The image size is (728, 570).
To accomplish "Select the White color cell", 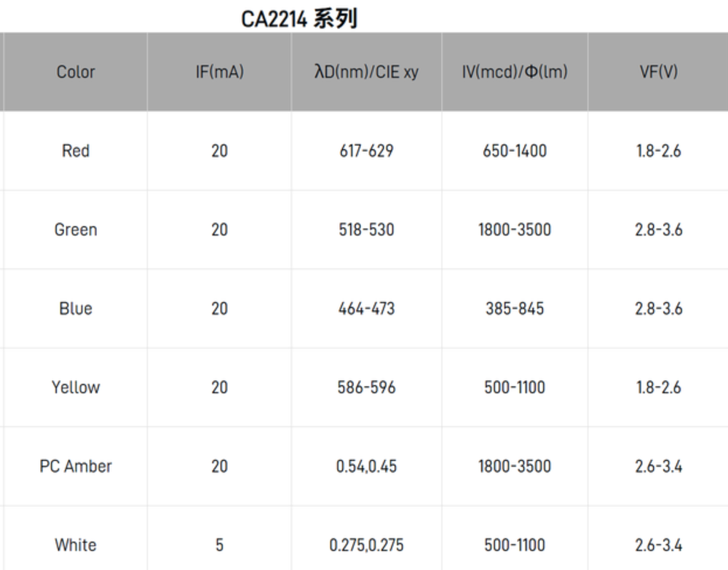I will 76,545.
